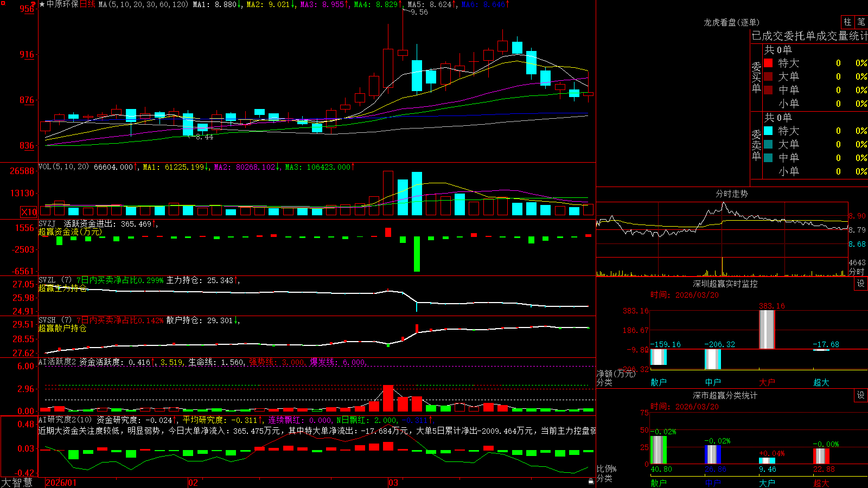Click the 超赢主力持仓 label
The width and height of the screenshot is (868, 488).
point(62,288)
